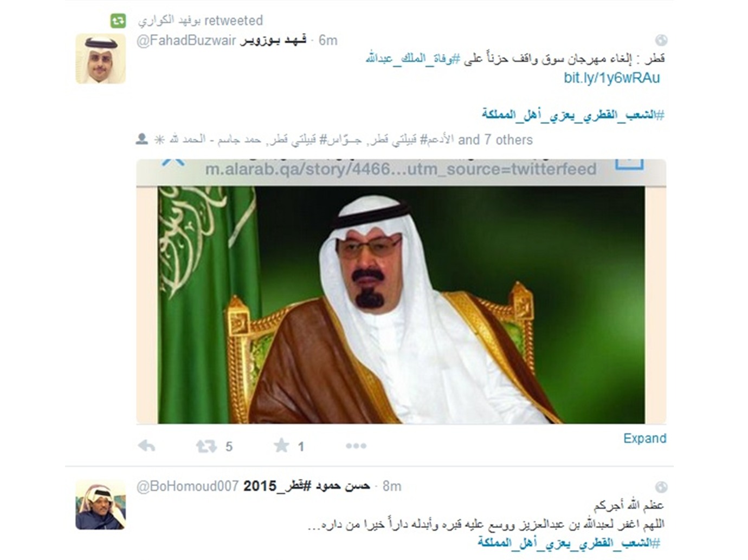Viewport: 748px width, 560px height.
Task: Click FahadBuzwair's profile avatar
Action: (x=101, y=58)
